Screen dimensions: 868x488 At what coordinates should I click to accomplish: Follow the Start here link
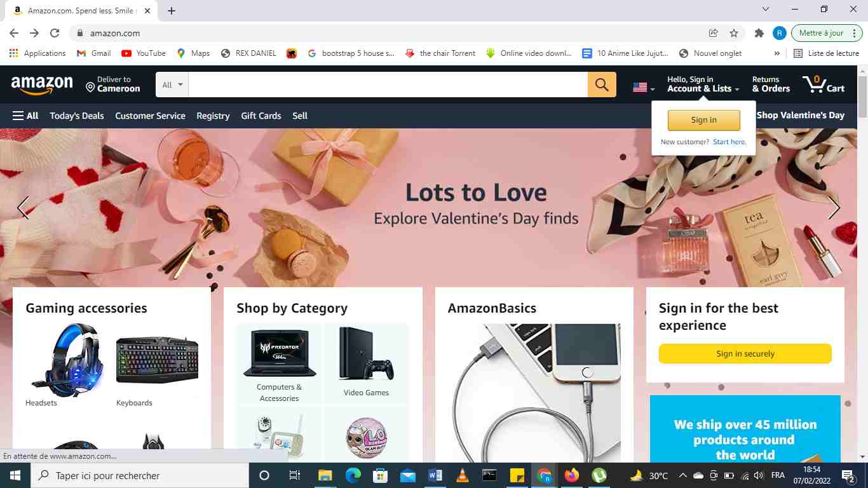[x=729, y=142]
